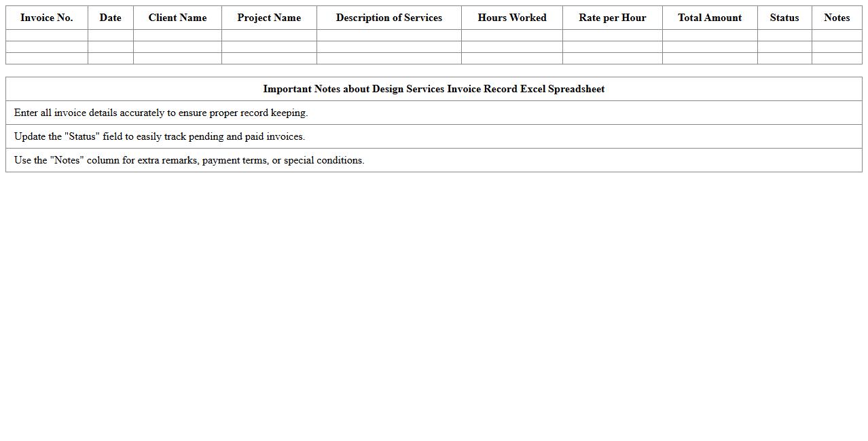This screenshot has height=441, width=868.
Task: Click the second empty cell under Description of Services
Action: click(388, 47)
